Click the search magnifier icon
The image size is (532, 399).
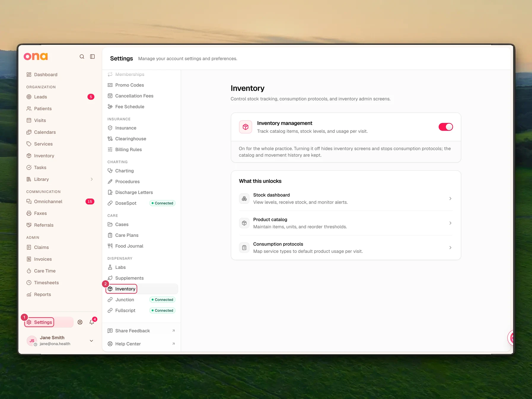(x=82, y=57)
